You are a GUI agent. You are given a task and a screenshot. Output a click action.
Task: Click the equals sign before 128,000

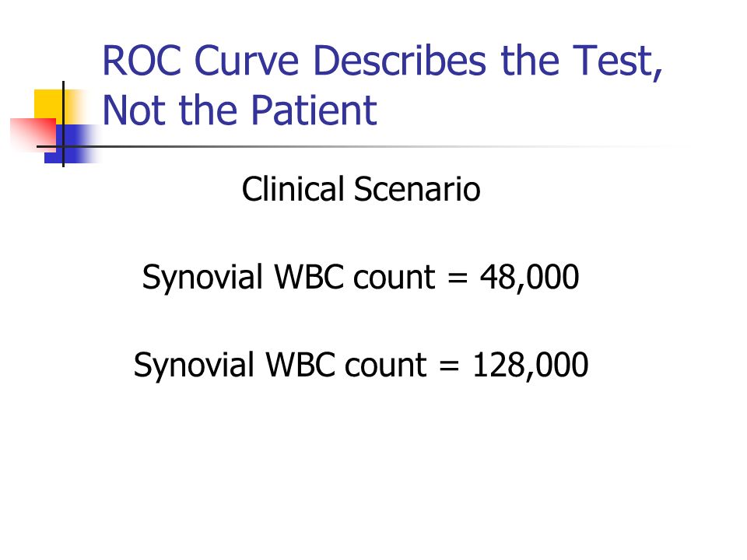449,366
